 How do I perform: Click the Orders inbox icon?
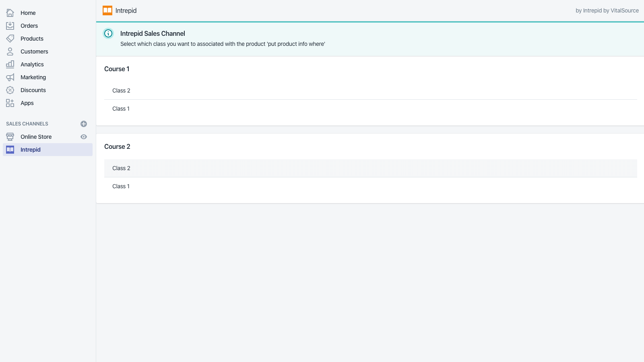pyautogui.click(x=10, y=26)
